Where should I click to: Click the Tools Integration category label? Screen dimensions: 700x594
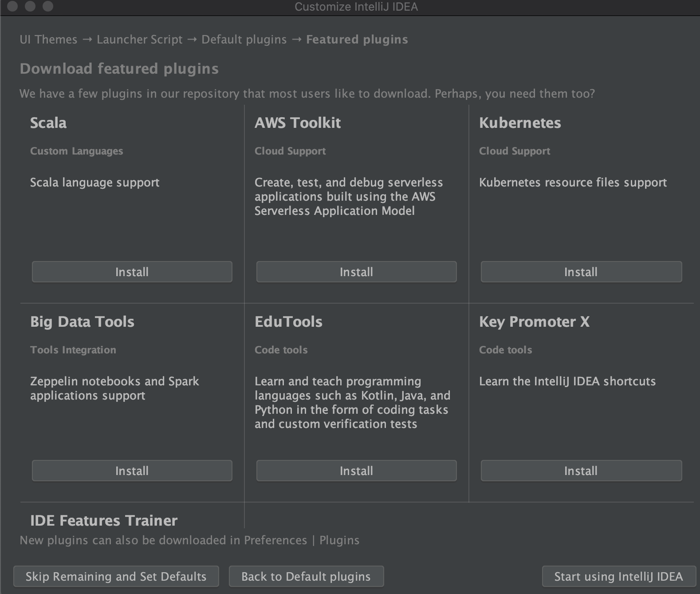73,350
